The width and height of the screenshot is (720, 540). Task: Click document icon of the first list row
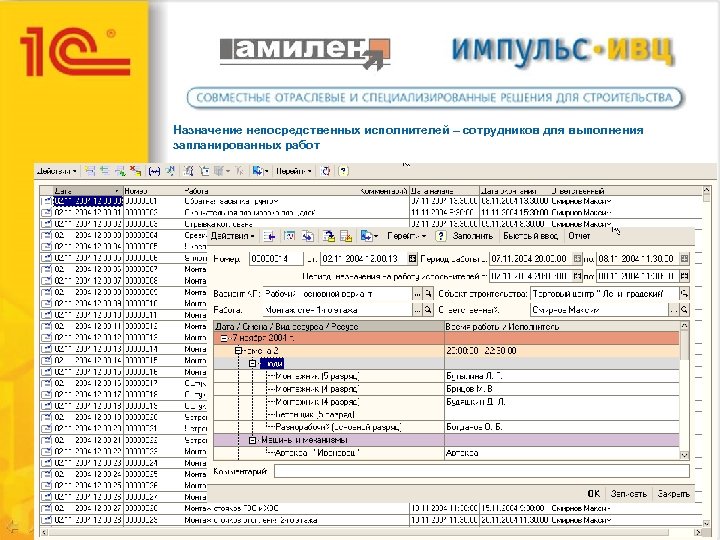[x=46, y=201]
